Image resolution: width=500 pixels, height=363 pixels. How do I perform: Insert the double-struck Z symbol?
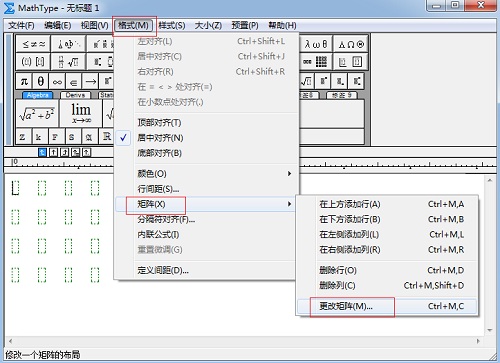[x=23, y=137]
